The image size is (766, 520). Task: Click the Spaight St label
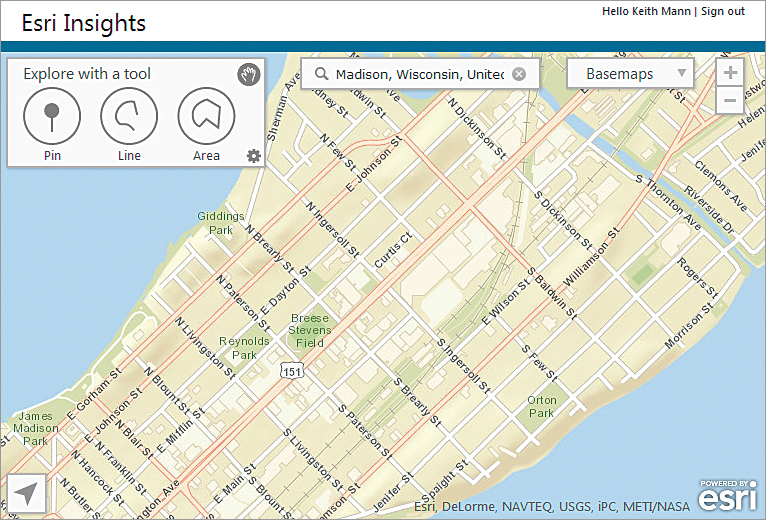click(x=445, y=481)
